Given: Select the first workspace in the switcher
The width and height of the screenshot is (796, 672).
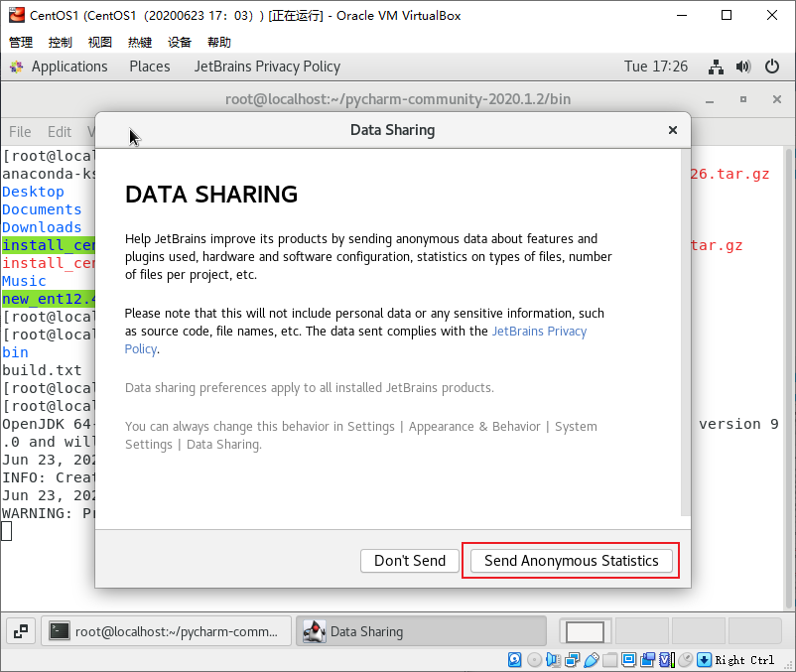Looking at the screenshot, I should click(x=585, y=631).
